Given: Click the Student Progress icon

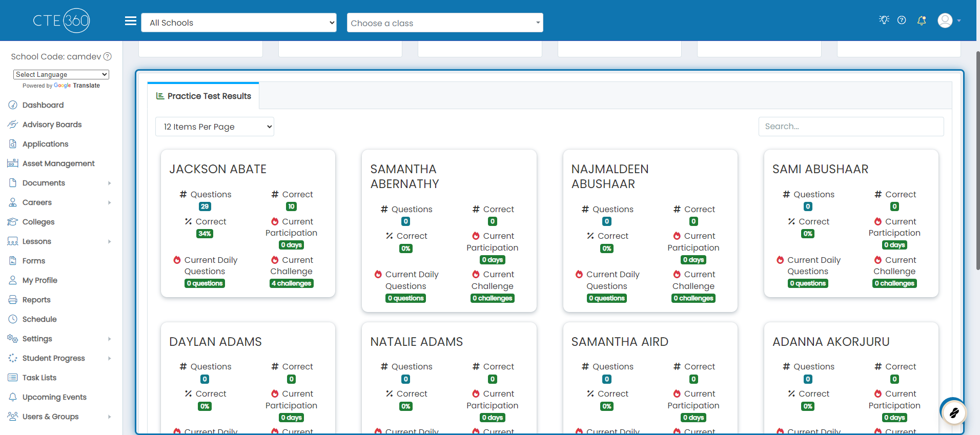Looking at the screenshot, I should 13,358.
